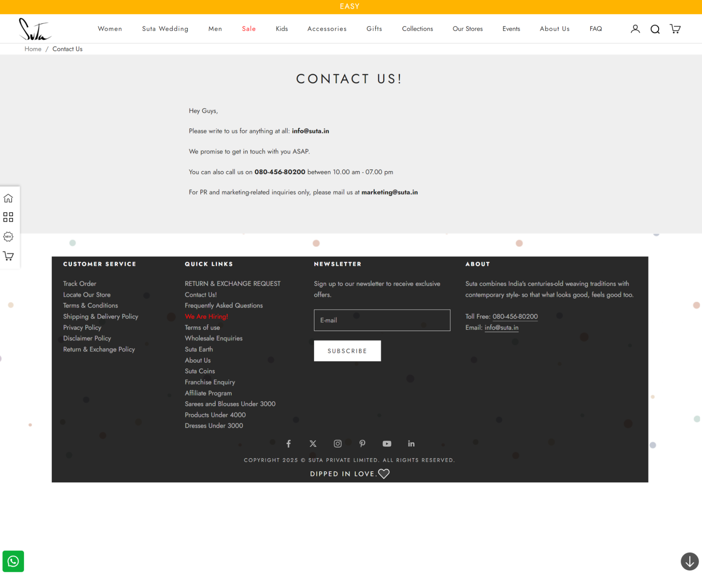
Task: Open the We Are Hiring link
Action: [x=206, y=316]
